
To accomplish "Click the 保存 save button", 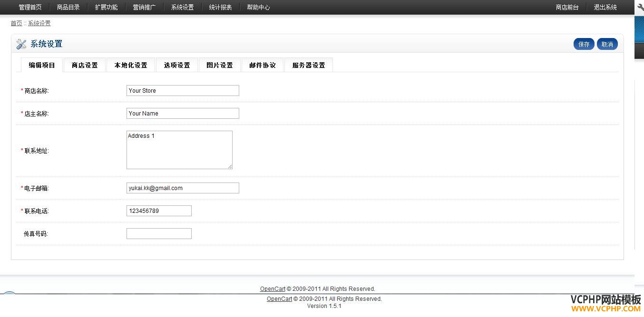I will [x=584, y=44].
